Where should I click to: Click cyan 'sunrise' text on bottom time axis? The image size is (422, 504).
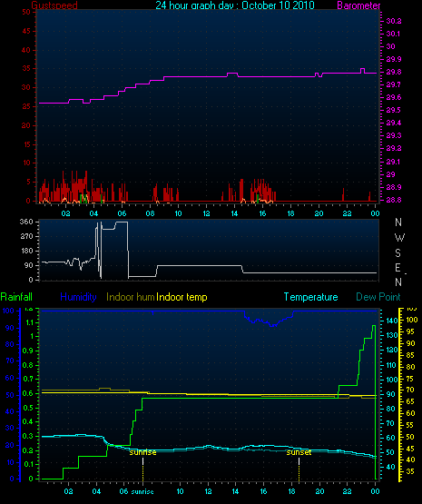point(142,491)
